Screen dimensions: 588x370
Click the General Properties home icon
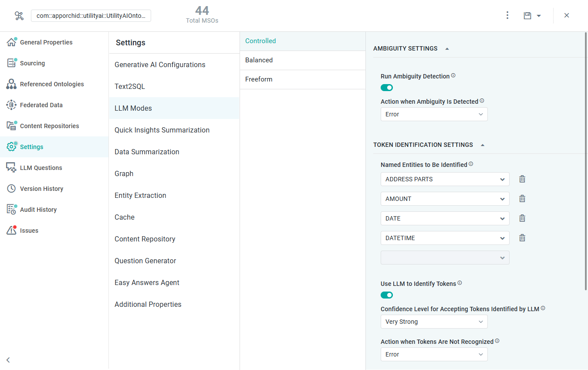[11, 42]
